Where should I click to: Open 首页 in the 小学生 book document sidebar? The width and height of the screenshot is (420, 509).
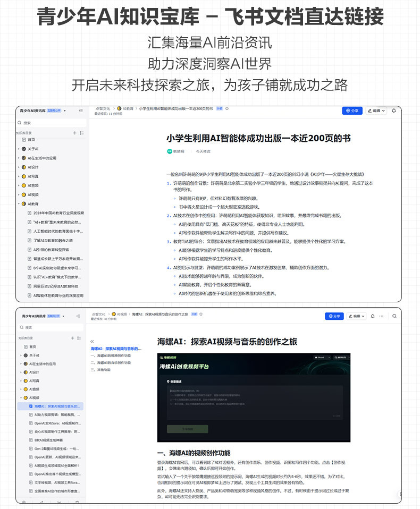(31, 140)
